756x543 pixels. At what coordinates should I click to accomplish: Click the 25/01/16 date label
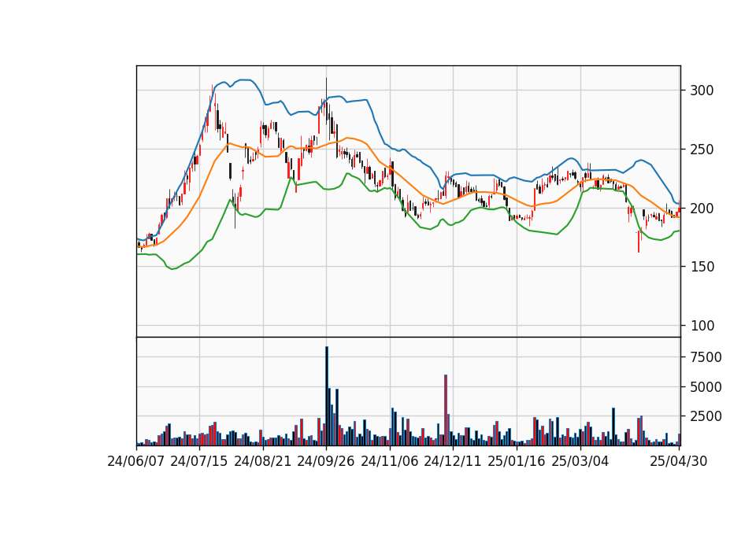(x=517, y=461)
